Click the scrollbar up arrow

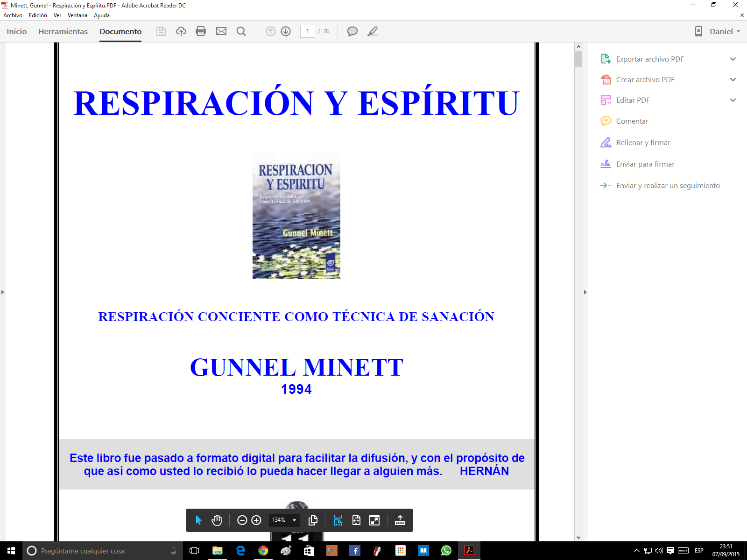[x=579, y=47]
